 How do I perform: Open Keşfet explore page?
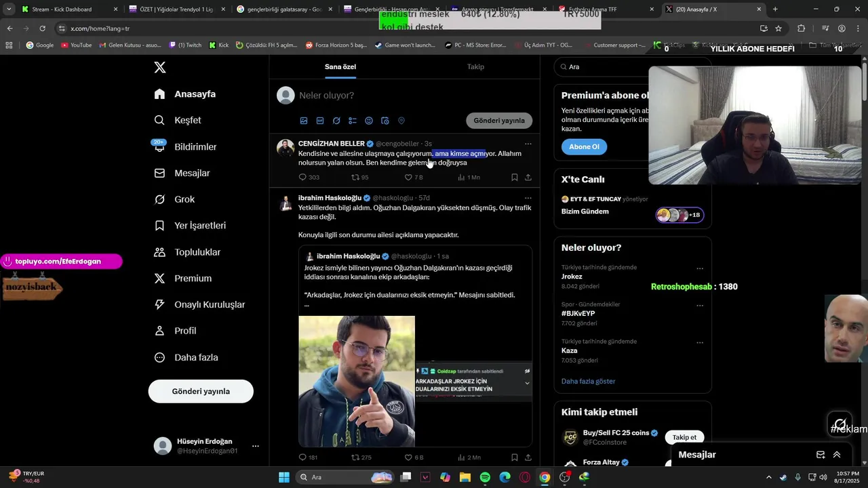[x=178, y=120]
